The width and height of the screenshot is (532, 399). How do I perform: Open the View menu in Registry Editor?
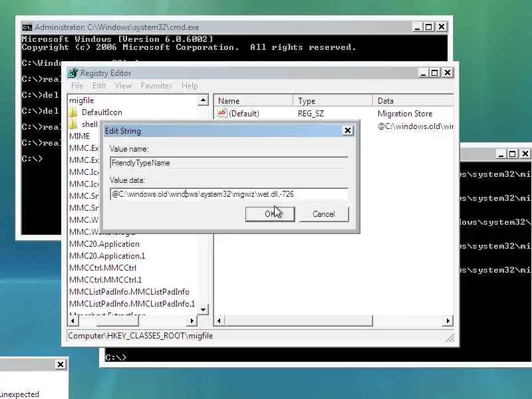tap(123, 86)
